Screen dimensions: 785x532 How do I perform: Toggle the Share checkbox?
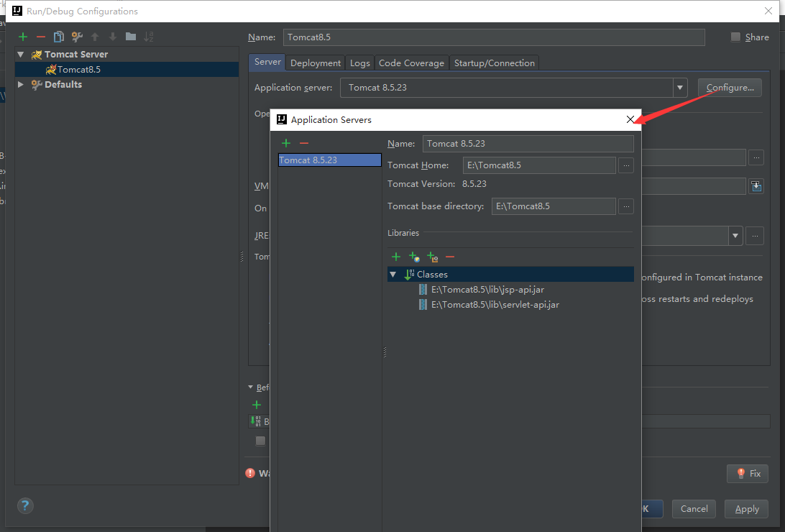[x=735, y=37]
